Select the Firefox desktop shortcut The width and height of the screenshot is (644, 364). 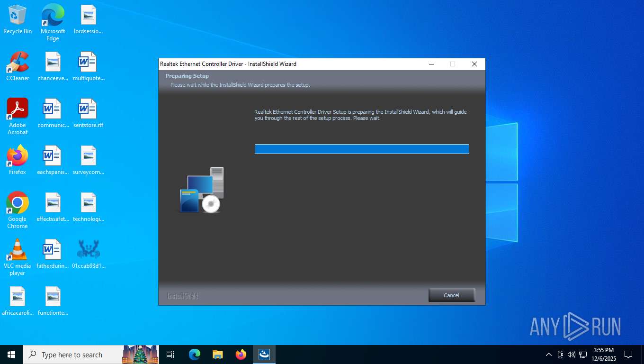(18, 160)
